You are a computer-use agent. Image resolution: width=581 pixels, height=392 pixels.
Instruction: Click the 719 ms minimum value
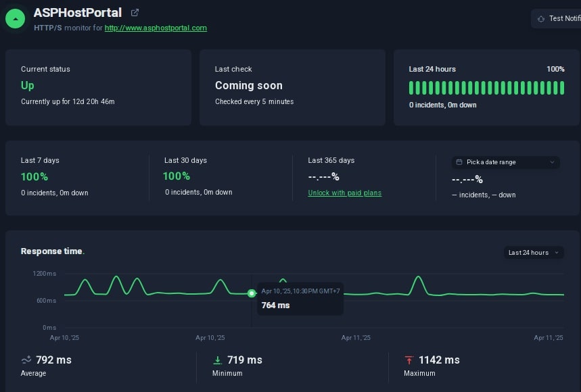(x=245, y=360)
